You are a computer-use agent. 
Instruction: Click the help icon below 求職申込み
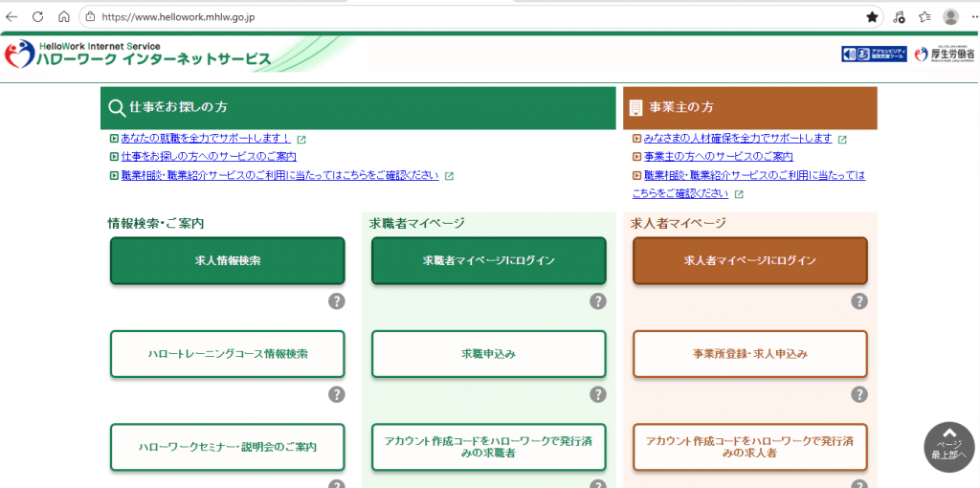pos(598,394)
